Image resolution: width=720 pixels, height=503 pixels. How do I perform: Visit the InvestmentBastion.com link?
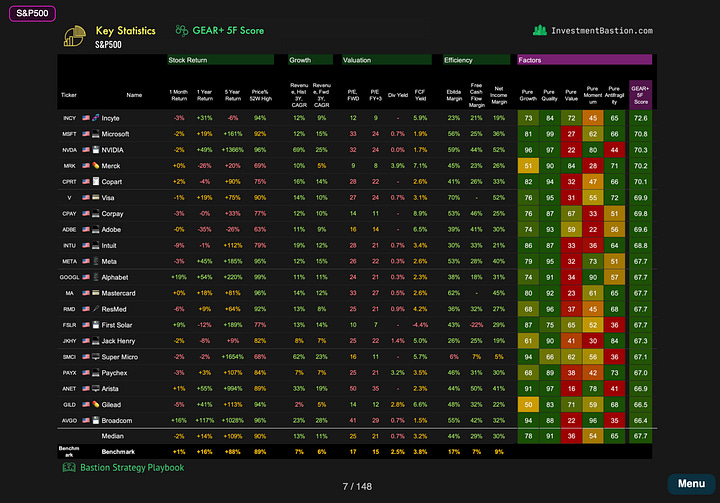tap(602, 31)
